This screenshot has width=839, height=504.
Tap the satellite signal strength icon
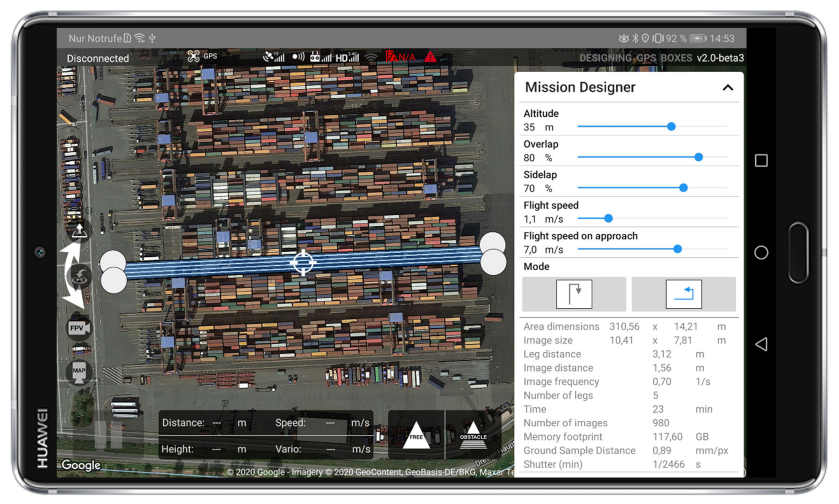point(274,57)
